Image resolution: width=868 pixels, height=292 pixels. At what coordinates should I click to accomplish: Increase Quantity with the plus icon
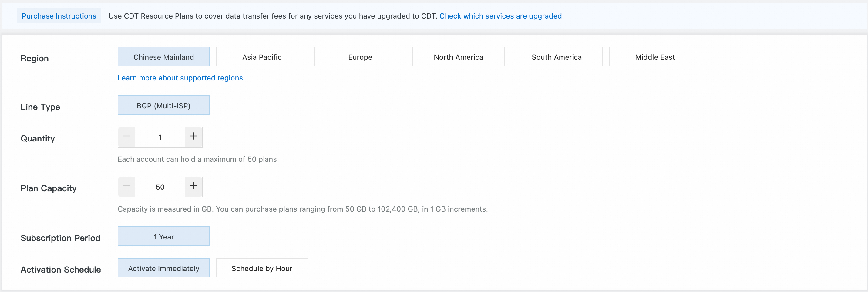(193, 137)
